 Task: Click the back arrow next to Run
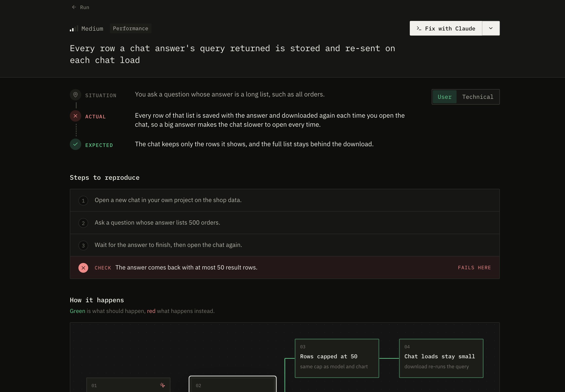pyautogui.click(x=74, y=7)
